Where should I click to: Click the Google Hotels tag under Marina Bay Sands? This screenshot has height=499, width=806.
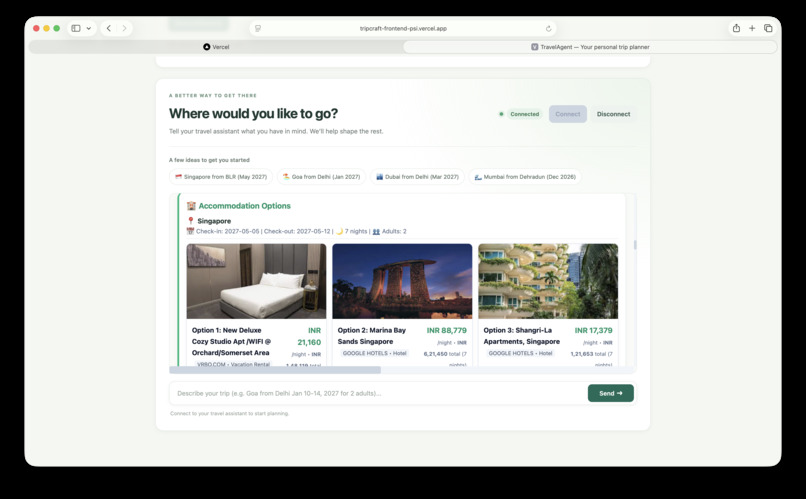[375, 353]
